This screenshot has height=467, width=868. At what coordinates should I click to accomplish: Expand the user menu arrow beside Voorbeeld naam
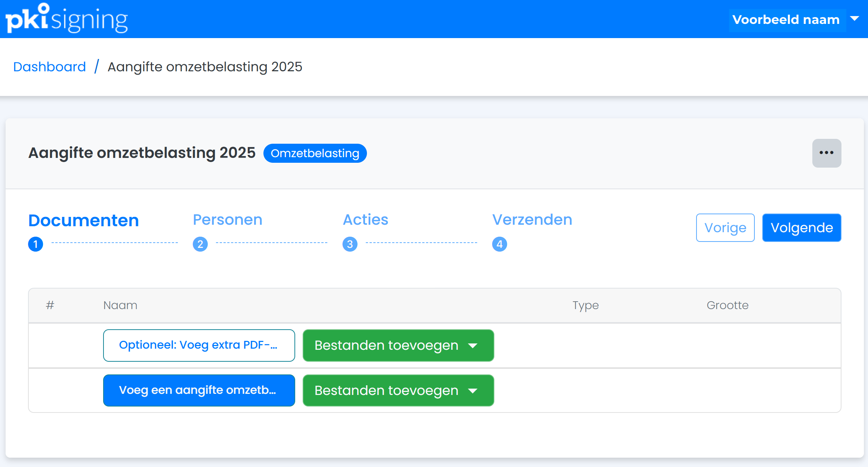click(855, 19)
